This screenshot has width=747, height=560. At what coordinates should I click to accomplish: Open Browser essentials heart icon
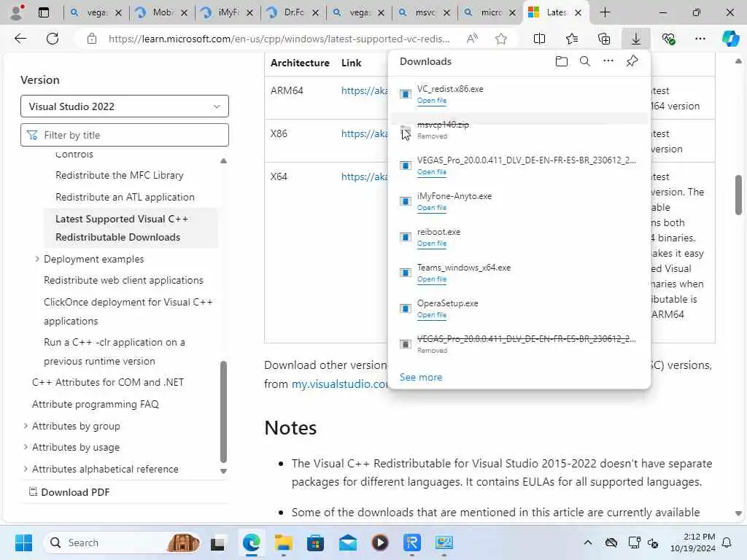tap(668, 39)
